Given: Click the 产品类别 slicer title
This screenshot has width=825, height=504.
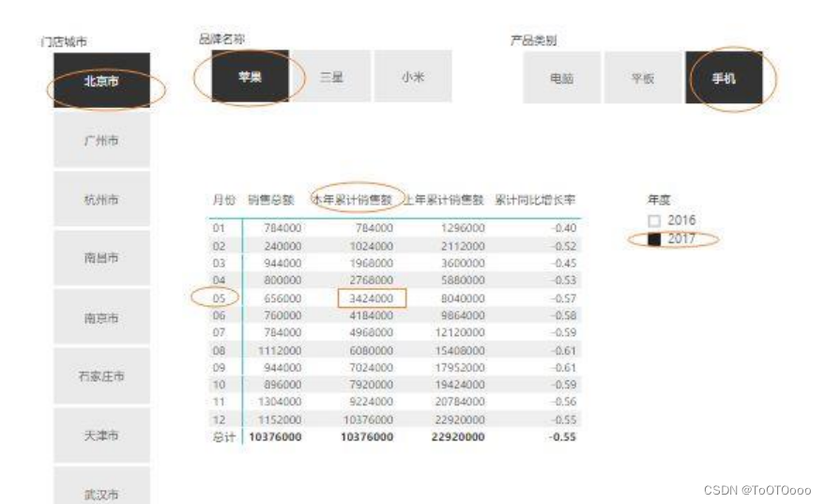Looking at the screenshot, I should coord(533,40).
